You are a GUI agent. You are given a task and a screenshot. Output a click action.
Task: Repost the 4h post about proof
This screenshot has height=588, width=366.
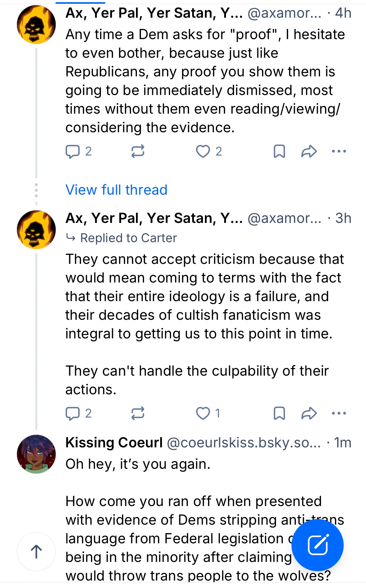point(138,152)
